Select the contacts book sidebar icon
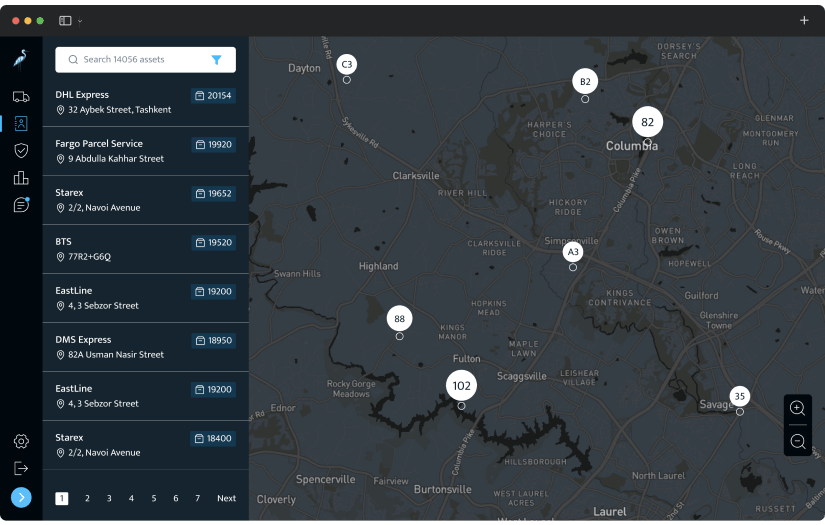The width and height of the screenshot is (825, 525). [21, 124]
